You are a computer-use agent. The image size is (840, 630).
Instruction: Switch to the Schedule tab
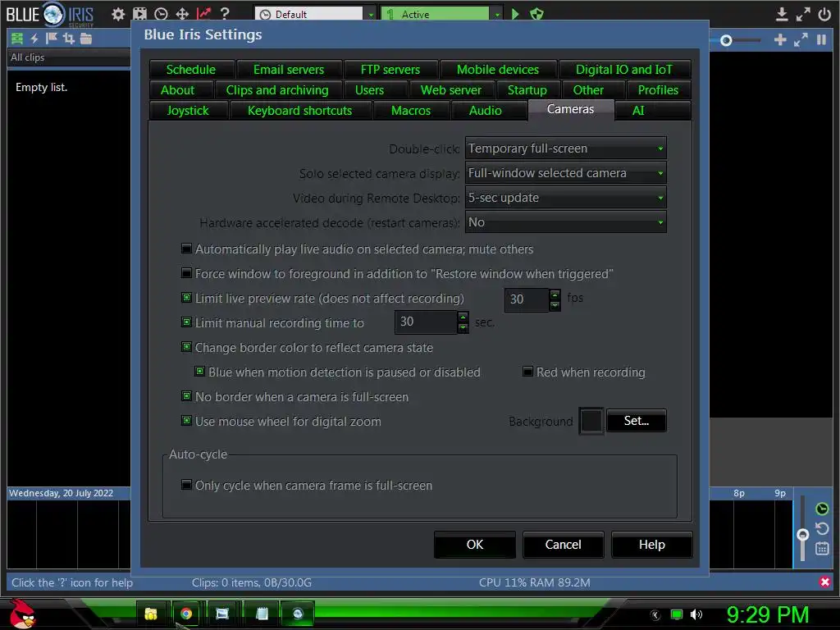pos(191,70)
